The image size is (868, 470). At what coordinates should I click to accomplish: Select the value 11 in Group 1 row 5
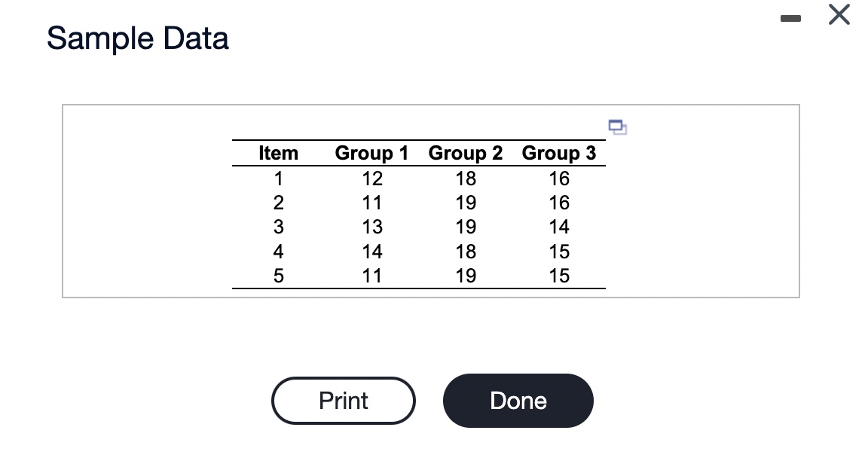coord(371,276)
